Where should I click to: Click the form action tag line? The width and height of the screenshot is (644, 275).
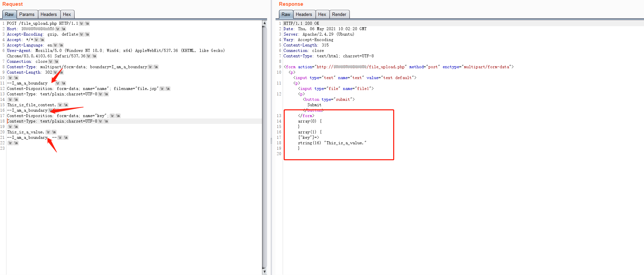(x=399, y=67)
